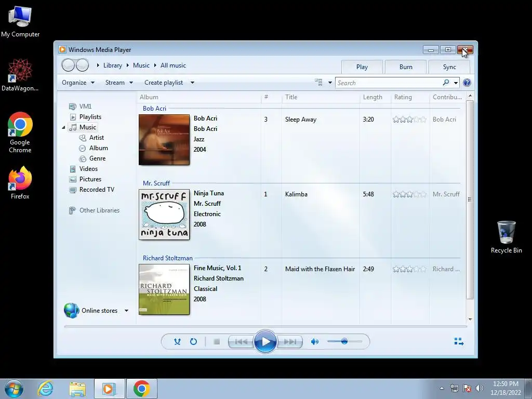Skip to the next track
The image size is (532, 399).
290,342
